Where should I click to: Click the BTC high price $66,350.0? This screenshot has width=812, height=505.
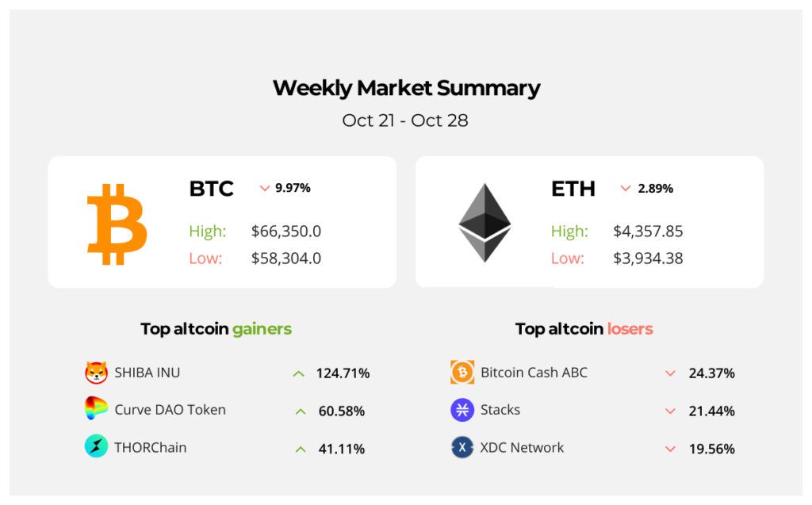click(285, 231)
